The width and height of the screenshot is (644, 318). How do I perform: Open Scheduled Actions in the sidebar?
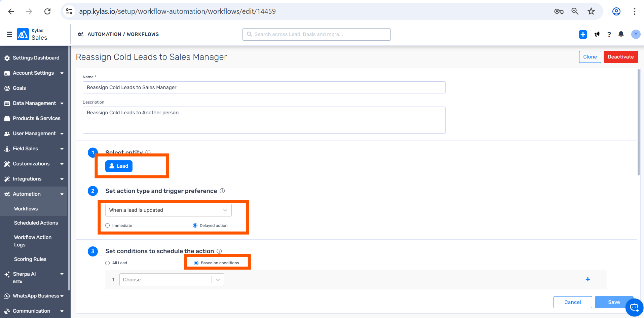coord(36,223)
